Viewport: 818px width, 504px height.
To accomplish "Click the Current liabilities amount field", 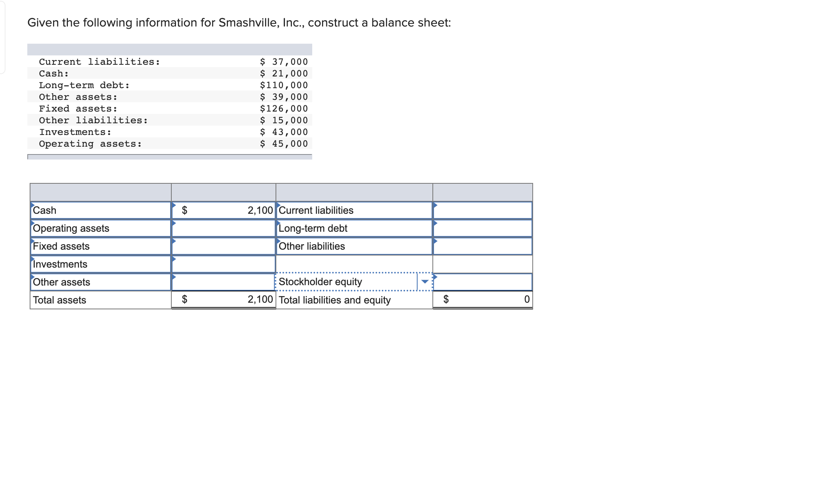I will (x=482, y=210).
